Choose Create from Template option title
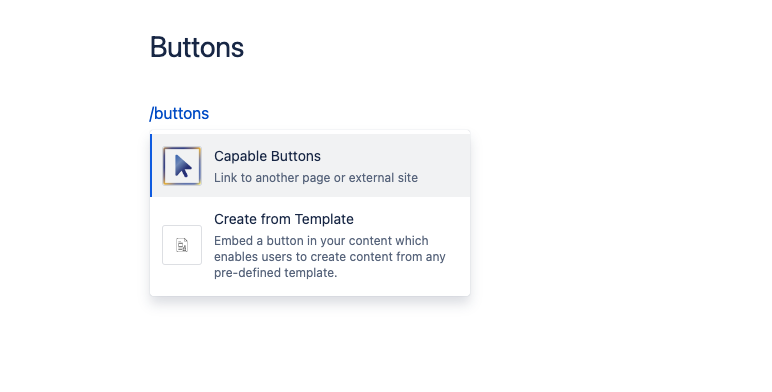Screen dimensions: 772x392 [284, 219]
